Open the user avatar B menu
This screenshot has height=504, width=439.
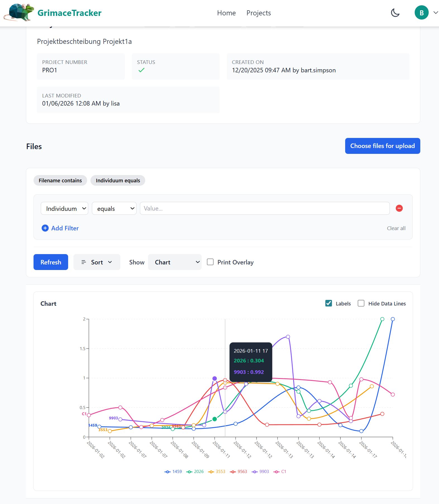pyautogui.click(x=421, y=13)
